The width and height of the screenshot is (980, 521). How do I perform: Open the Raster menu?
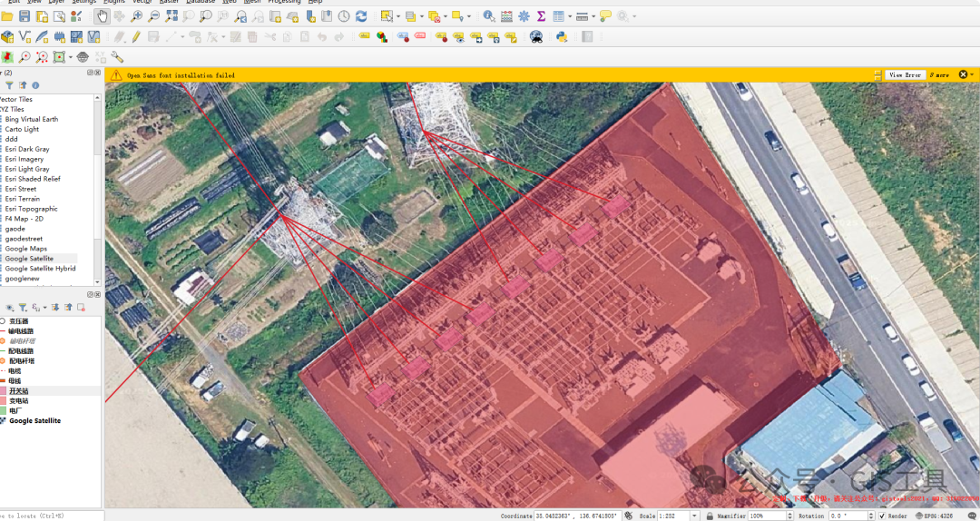pyautogui.click(x=169, y=2)
